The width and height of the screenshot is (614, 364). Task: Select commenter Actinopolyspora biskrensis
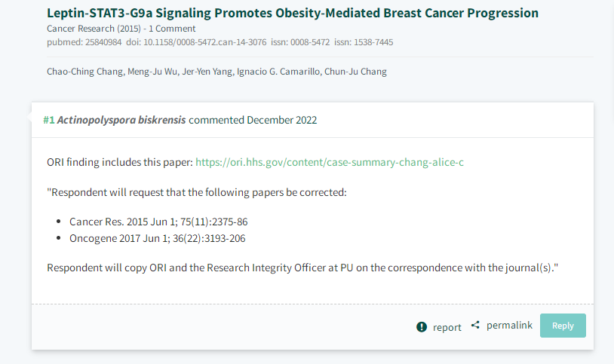(x=121, y=120)
